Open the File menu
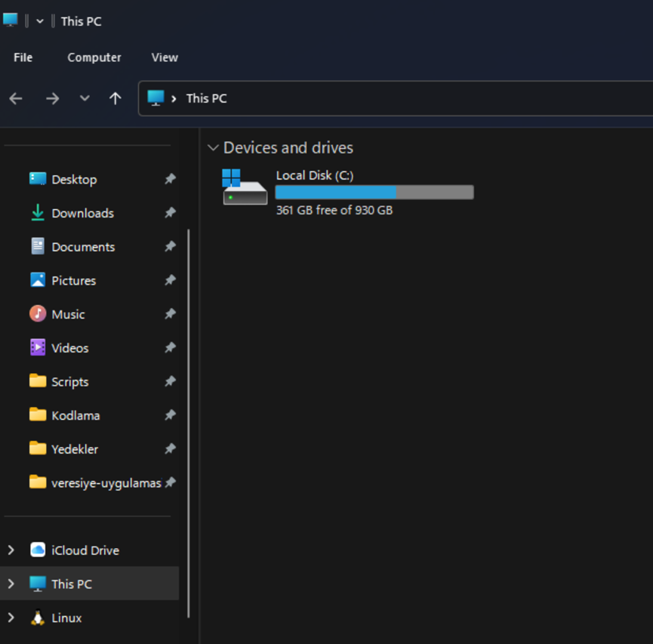This screenshot has width=653, height=644. tap(23, 57)
